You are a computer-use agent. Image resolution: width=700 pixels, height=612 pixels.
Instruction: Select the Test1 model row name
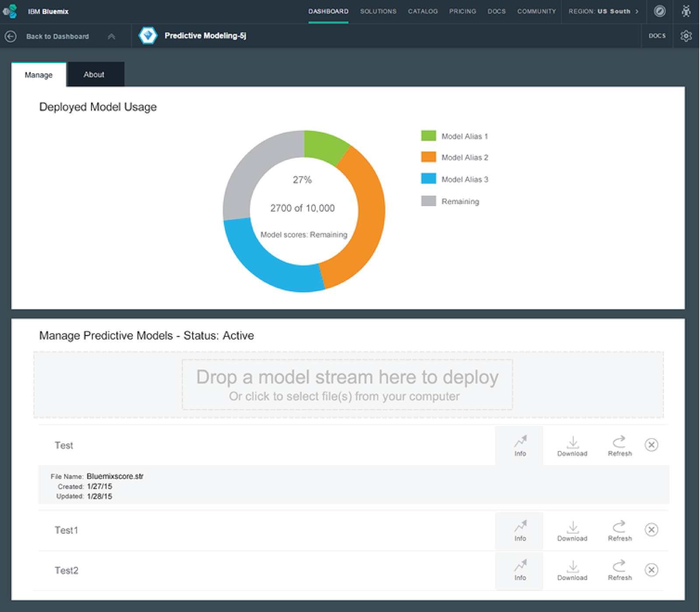coord(66,530)
